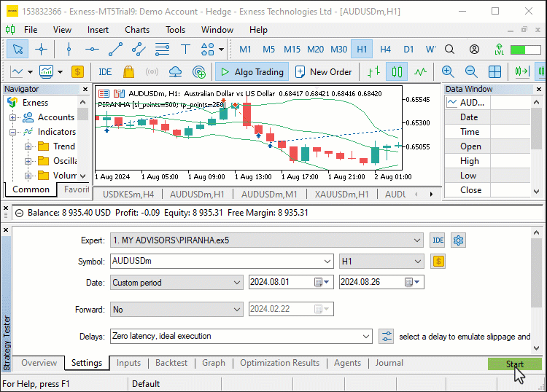The width and height of the screenshot is (547, 392).
Task: Open the Insert menu
Action: [x=98, y=30]
